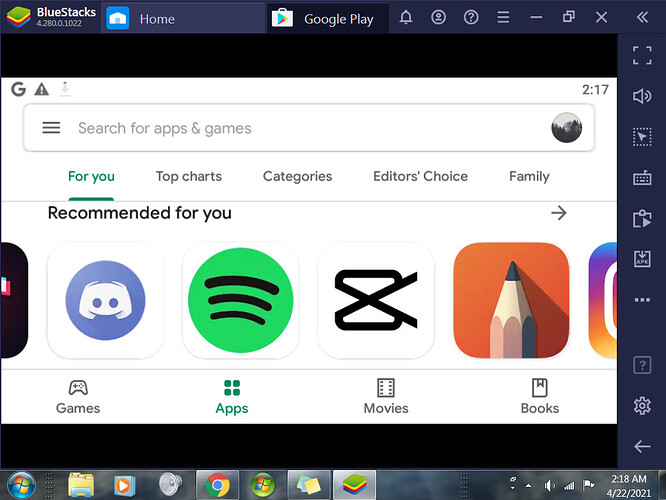The image size is (666, 500).
Task: Open the CapCut app card
Action: tap(376, 300)
